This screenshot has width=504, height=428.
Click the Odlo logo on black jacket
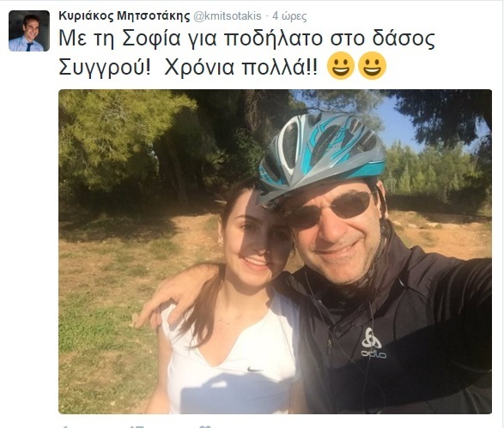373,343
